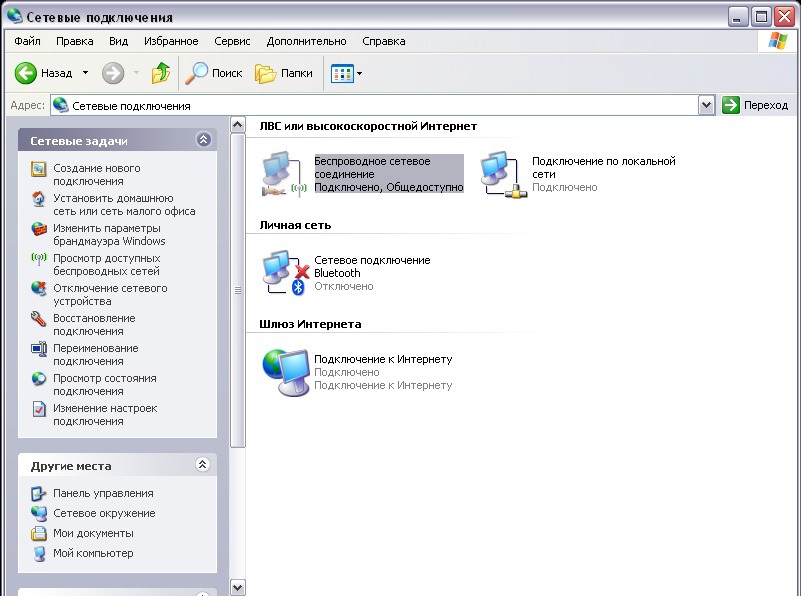Click the Up folder toolbar icon
801x596 pixels.
(160, 73)
